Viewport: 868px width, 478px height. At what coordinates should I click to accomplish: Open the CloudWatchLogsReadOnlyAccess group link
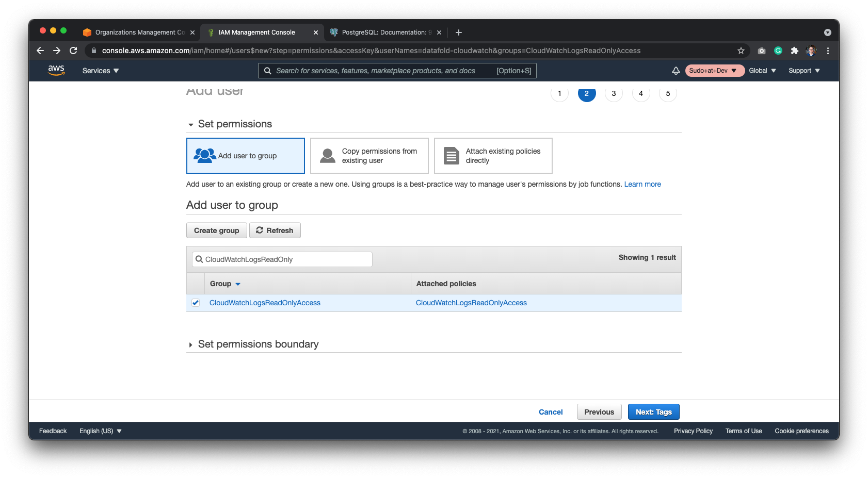click(x=265, y=303)
